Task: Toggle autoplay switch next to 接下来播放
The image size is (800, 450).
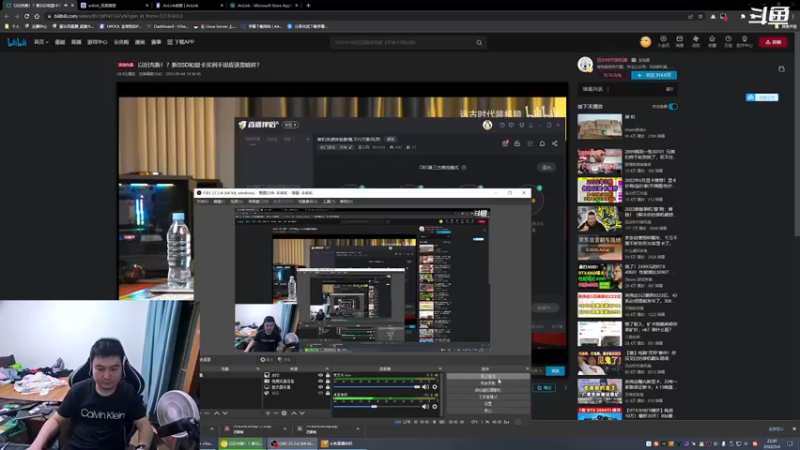Action: coord(673,107)
